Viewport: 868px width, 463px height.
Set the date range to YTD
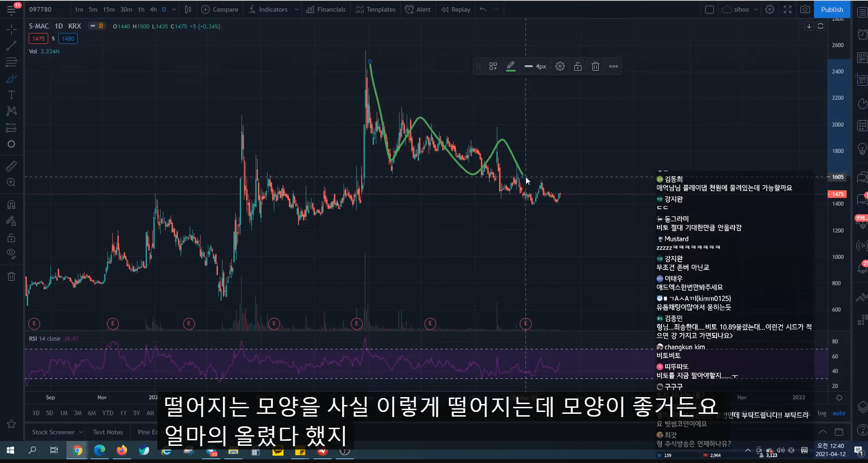click(108, 413)
